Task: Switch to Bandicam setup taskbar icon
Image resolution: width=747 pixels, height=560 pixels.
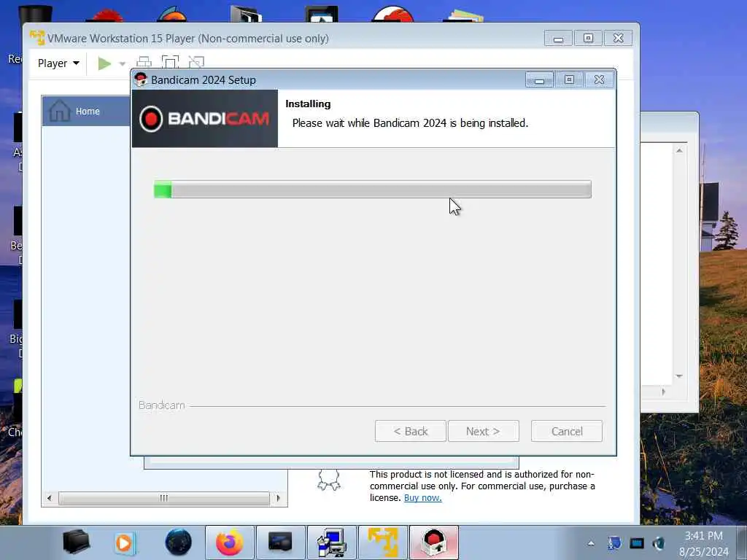Action: [x=434, y=542]
